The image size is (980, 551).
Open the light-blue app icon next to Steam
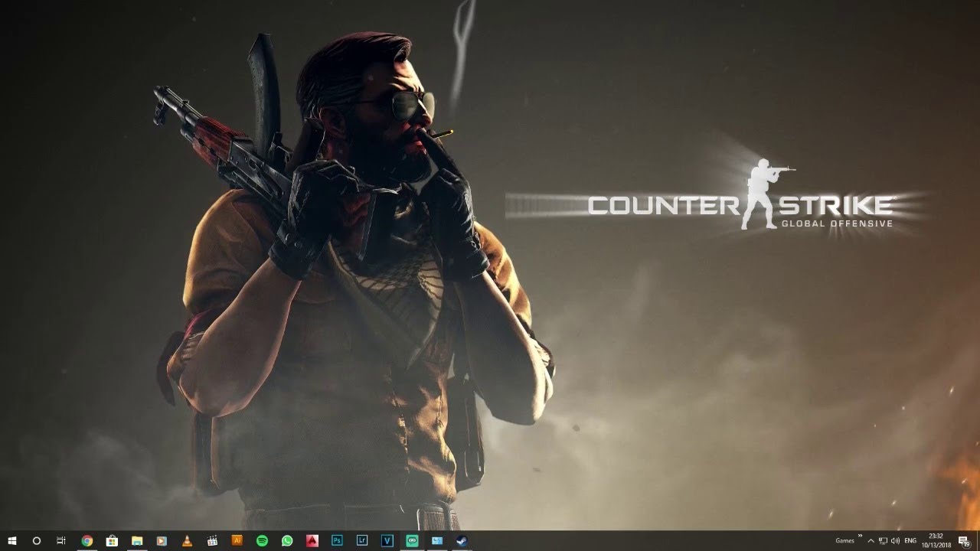tap(437, 541)
